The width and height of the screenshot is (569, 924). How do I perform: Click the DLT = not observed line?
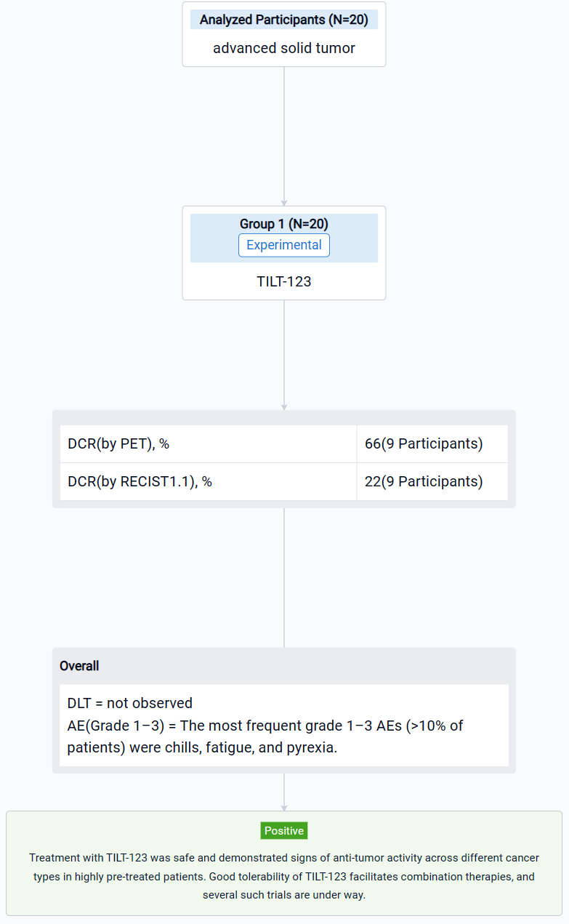pos(130,703)
